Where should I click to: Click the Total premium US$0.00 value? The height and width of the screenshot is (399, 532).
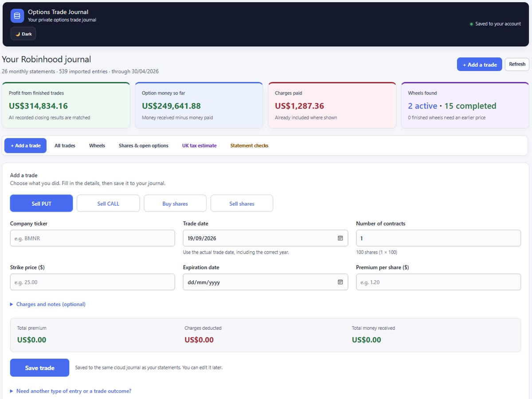coord(31,340)
